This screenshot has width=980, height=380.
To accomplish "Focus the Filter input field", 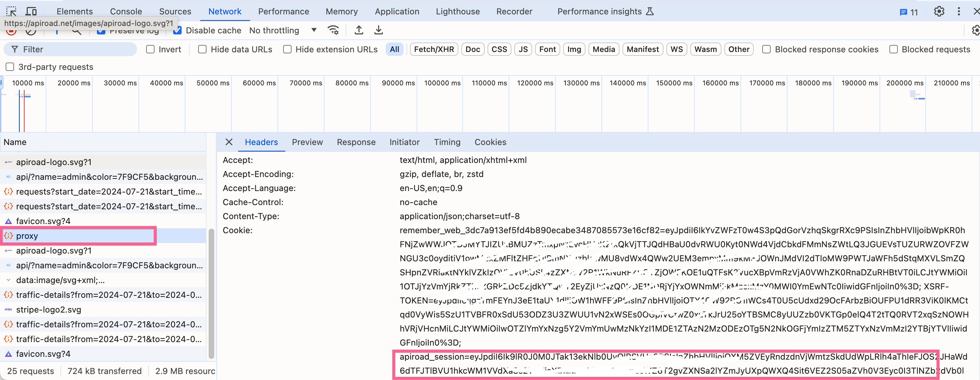I will pyautogui.click(x=70, y=50).
